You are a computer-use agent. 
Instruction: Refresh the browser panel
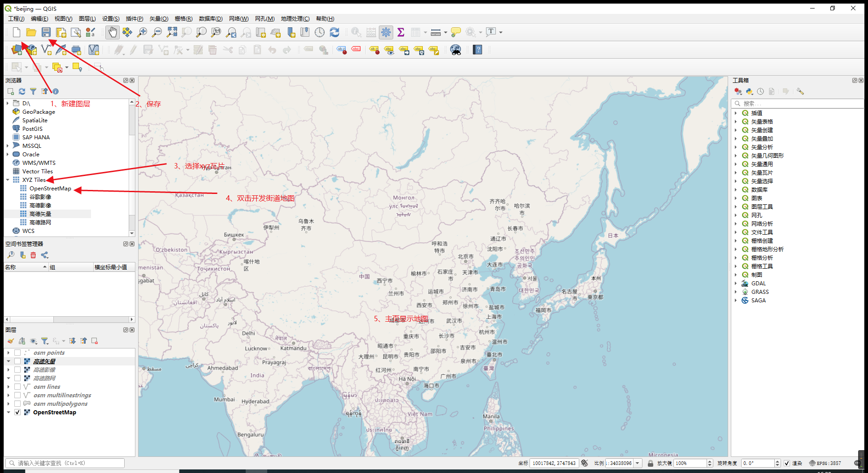tap(22, 91)
